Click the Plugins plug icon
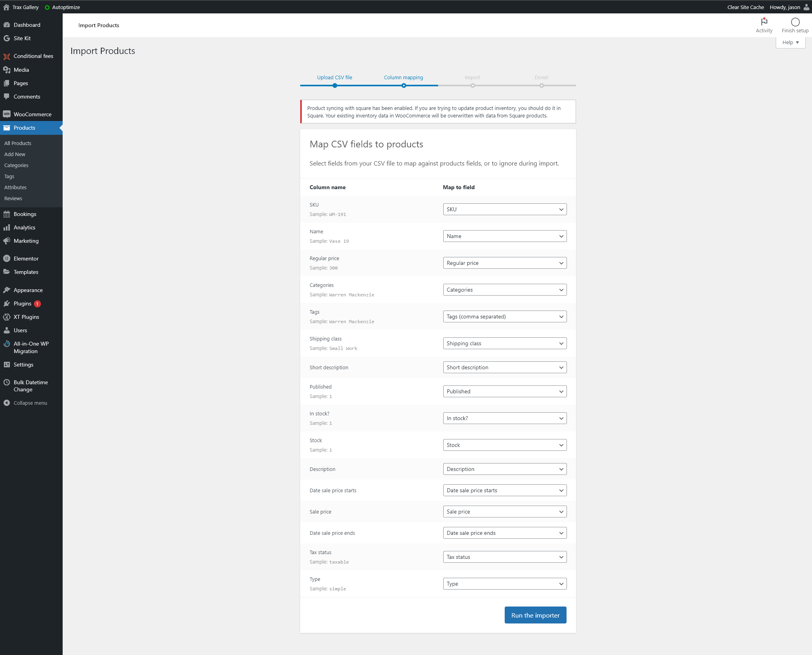 click(7, 303)
